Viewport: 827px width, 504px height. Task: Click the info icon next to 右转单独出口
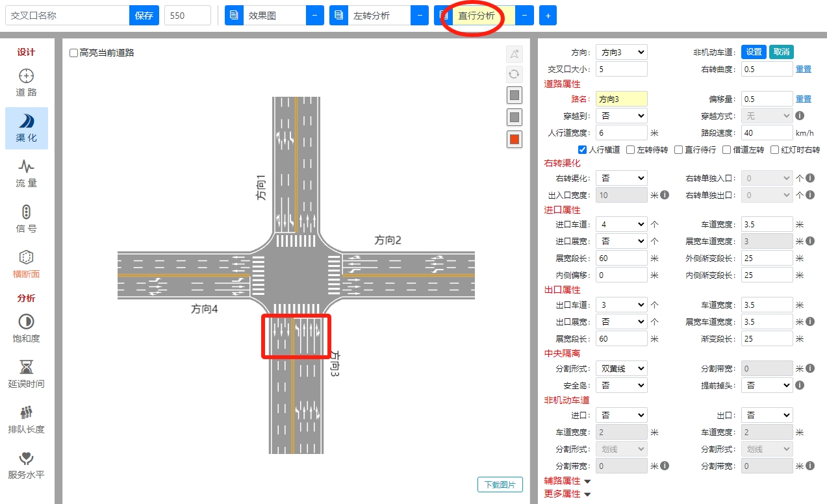coord(811,195)
